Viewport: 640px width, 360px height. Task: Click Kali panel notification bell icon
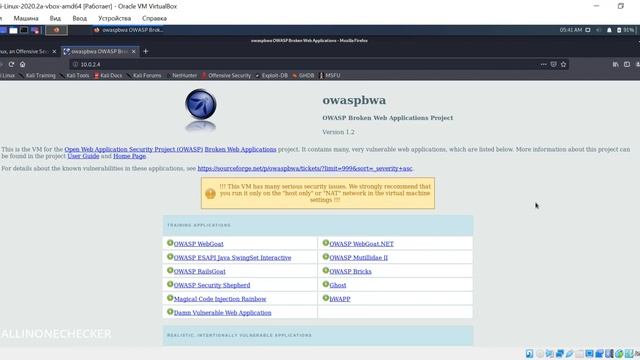[609, 30]
